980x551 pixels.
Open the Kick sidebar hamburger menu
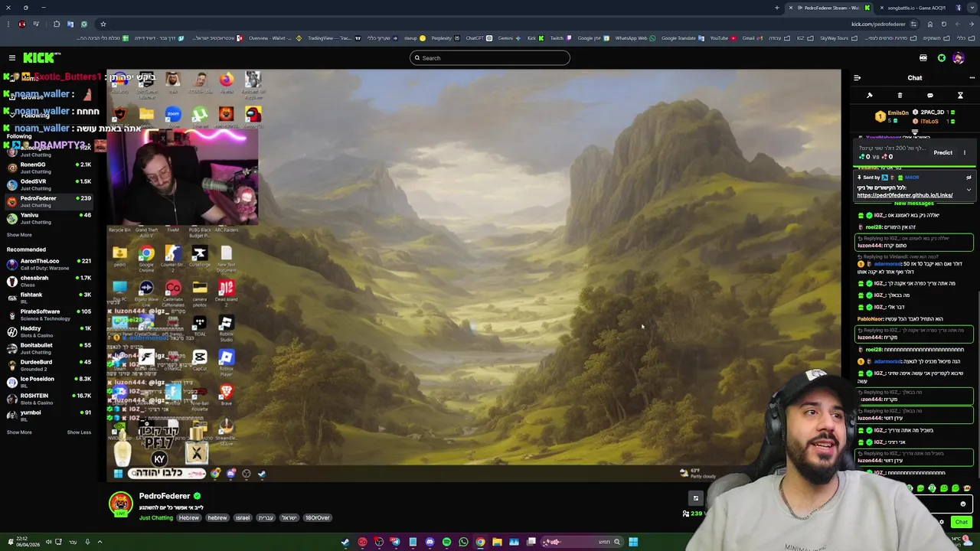point(12,58)
